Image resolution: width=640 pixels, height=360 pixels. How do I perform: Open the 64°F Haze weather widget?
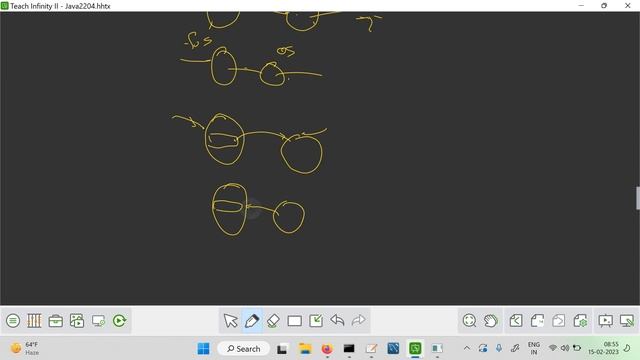[25, 349]
